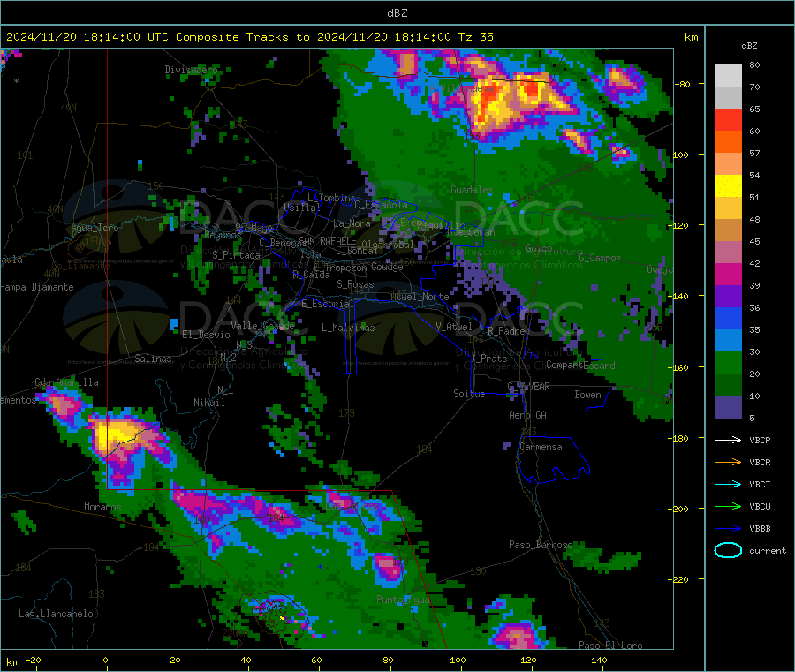Click the 'Salinas' place label
The width and height of the screenshot is (795, 672).
[x=153, y=359]
